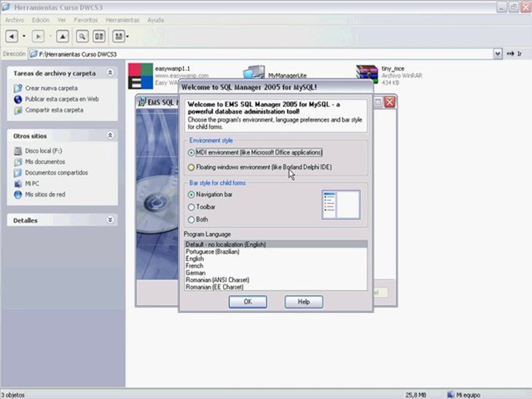Click the forward arrow toolbar button
The image size is (532, 399).
point(38,37)
